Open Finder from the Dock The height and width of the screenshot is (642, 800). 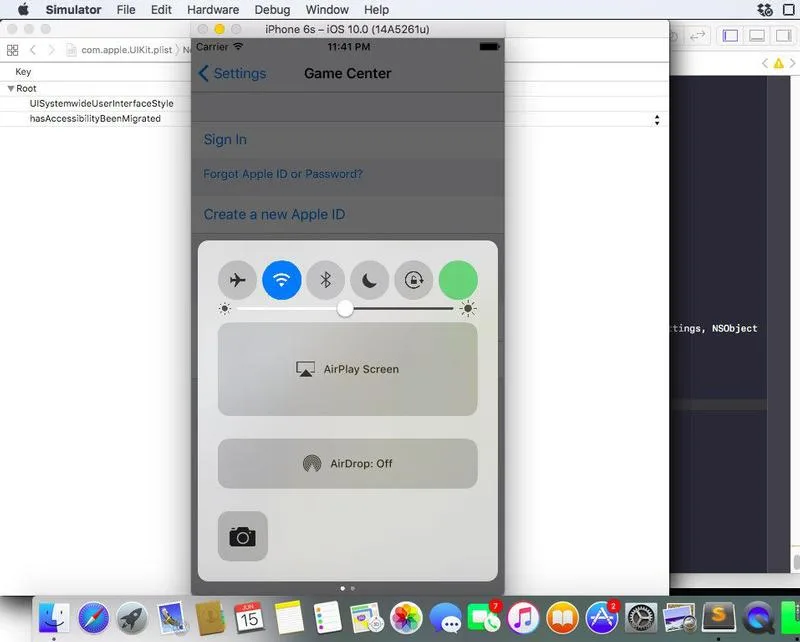[x=54, y=618]
